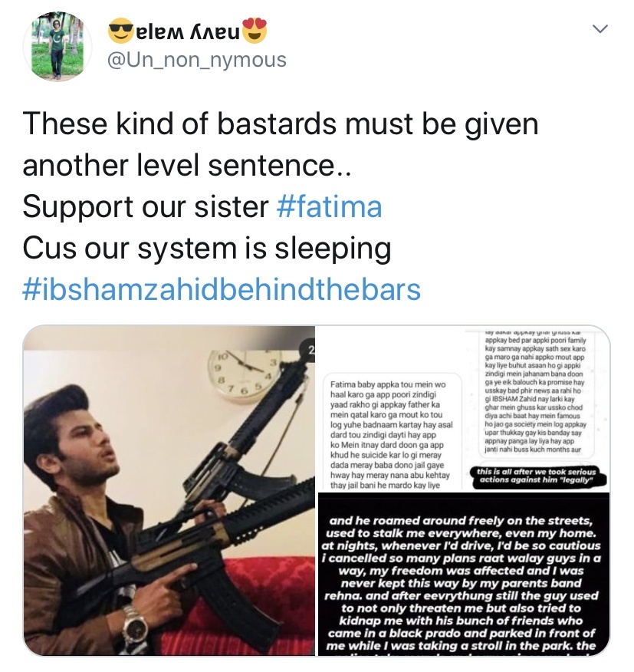This screenshot has height=672, width=634.
Task: Click the text 'Support our sister'
Action: (x=146, y=206)
